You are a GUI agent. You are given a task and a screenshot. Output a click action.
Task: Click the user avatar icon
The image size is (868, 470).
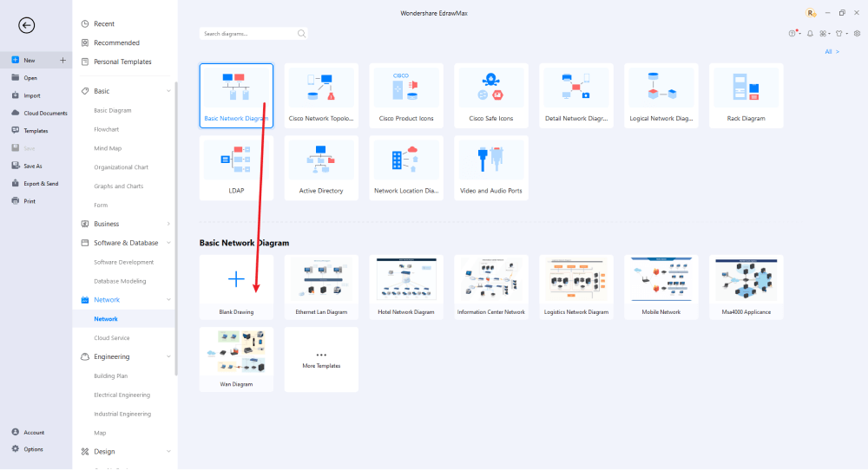pyautogui.click(x=811, y=13)
